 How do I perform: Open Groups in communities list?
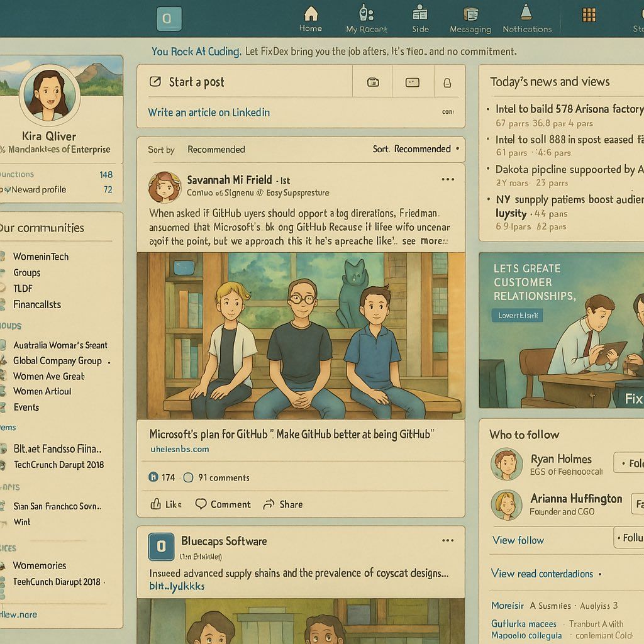tap(26, 272)
